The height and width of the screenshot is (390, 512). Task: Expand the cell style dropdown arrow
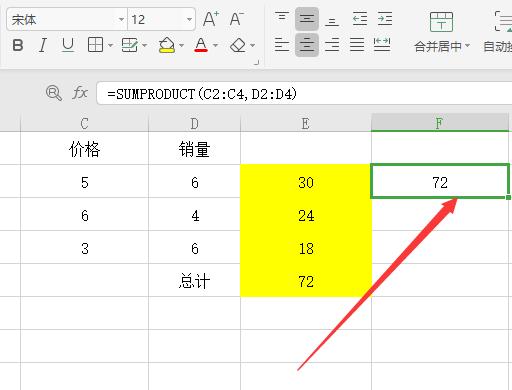click(x=145, y=45)
